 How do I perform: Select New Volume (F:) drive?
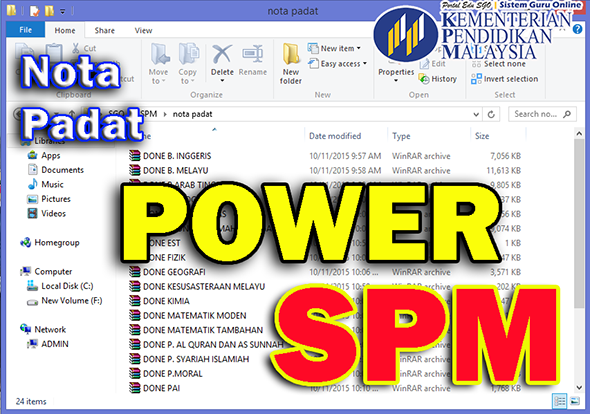(65, 301)
